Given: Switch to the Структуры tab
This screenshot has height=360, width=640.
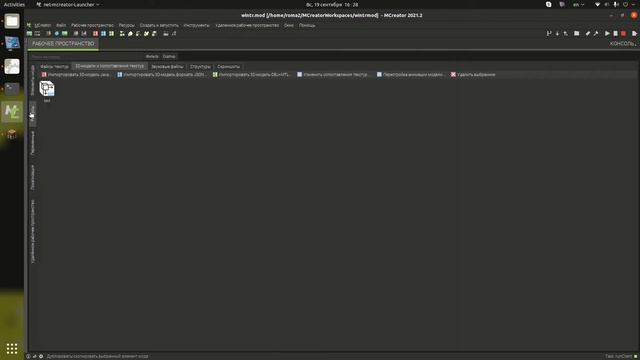Looking at the screenshot, I should pos(200,67).
